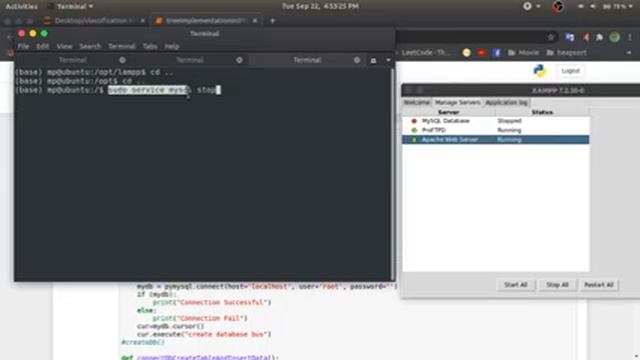Open the Extensions puzzle icon
Screen dimensions: 640x360
tap(600, 37)
